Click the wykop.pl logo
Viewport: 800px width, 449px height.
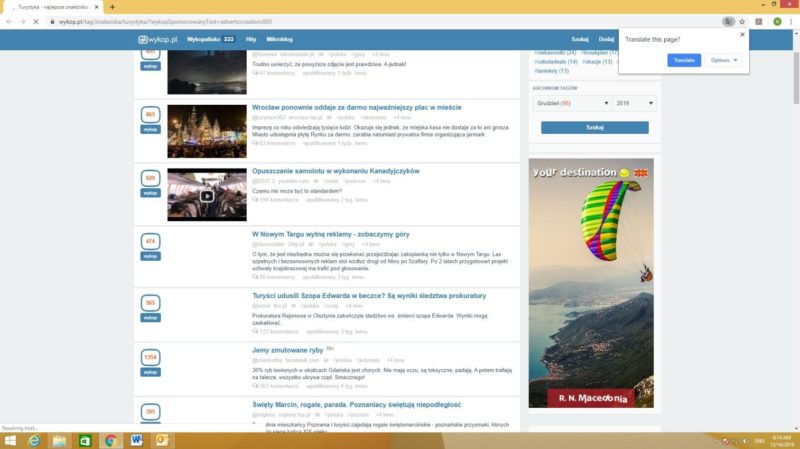[x=158, y=39]
